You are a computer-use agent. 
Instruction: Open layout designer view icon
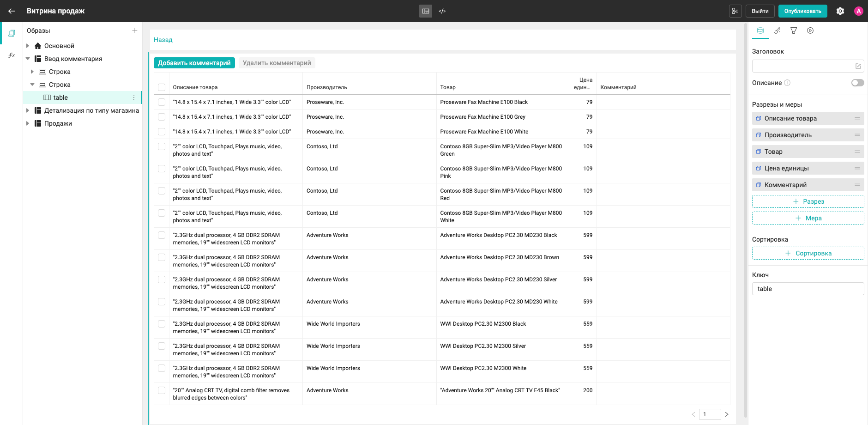(426, 11)
